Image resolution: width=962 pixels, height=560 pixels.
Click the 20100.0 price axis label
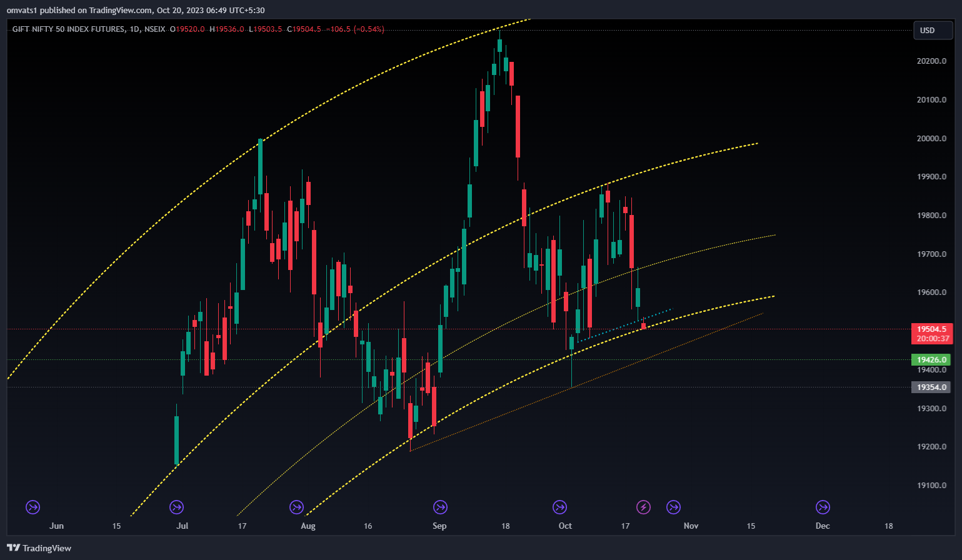(931, 100)
